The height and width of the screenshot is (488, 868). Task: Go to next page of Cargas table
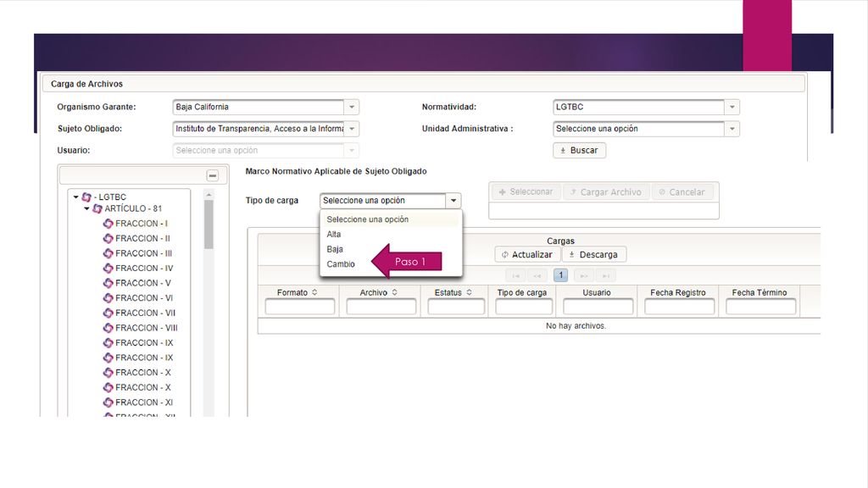583,275
